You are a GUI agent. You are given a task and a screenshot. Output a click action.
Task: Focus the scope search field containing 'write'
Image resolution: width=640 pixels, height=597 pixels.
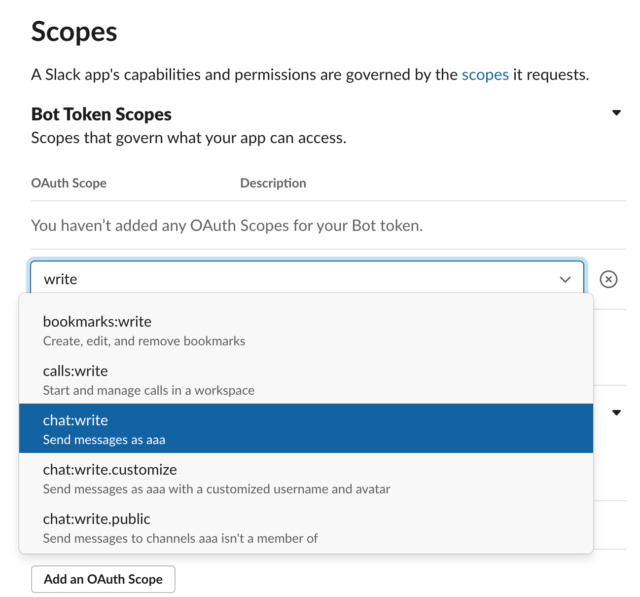[x=307, y=279]
